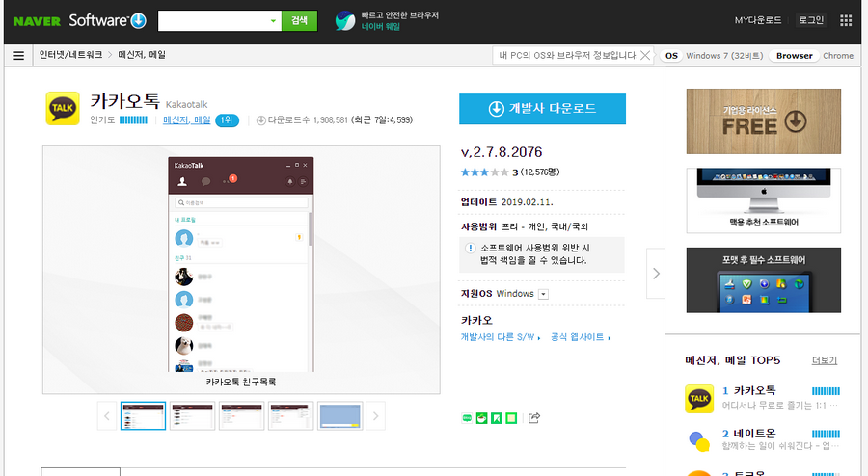
Task: Click 더보기 in the TOP5 section
Action: click(825, 360)
